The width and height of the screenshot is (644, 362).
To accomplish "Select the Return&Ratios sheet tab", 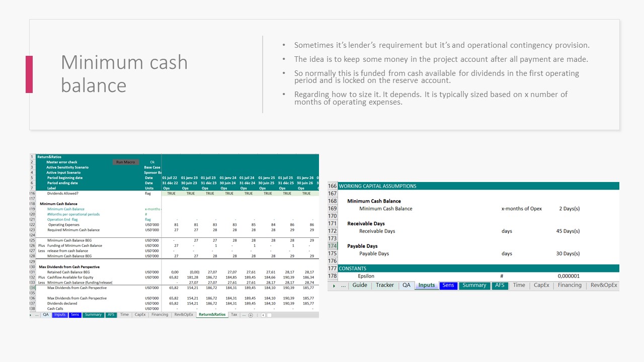I will click(x=212, y=315).
